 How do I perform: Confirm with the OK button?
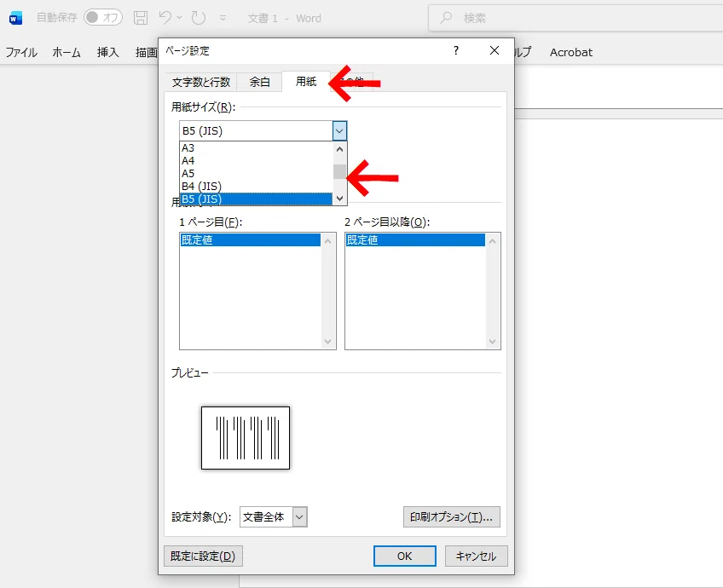pos(405,556)
